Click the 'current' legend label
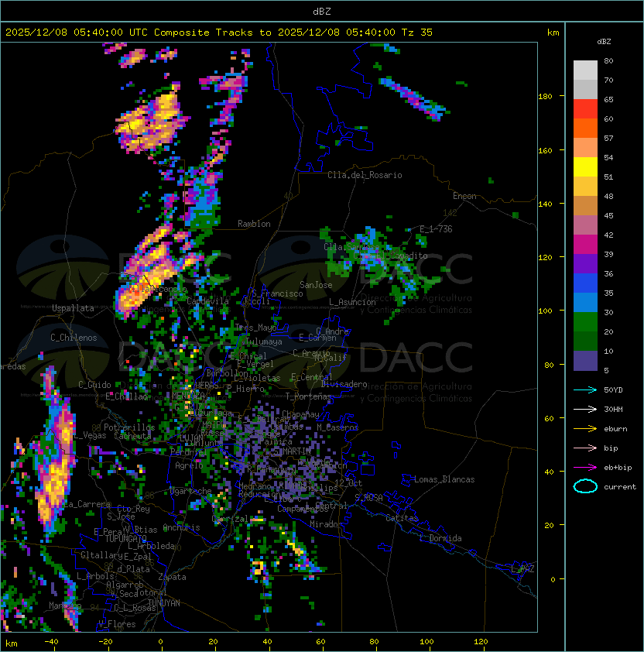Image resolution: width=644 pixels, height=652 pixels. click(x=620, y=487)
